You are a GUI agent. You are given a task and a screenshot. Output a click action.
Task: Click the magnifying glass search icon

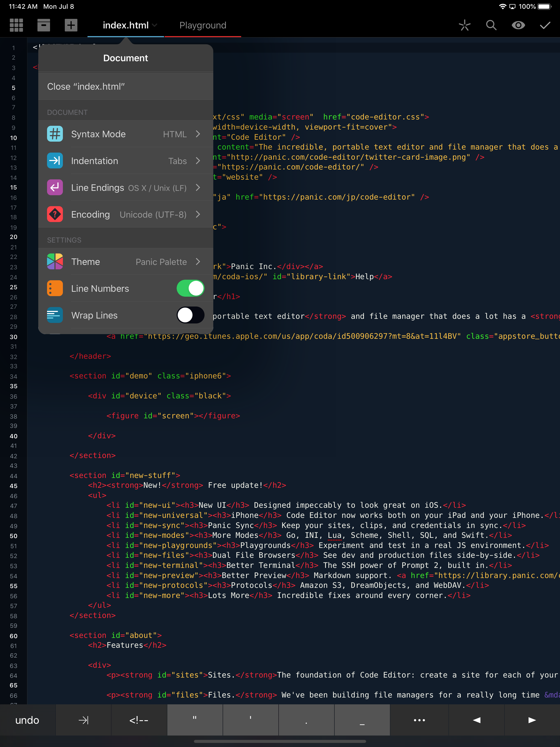(491, 25)
